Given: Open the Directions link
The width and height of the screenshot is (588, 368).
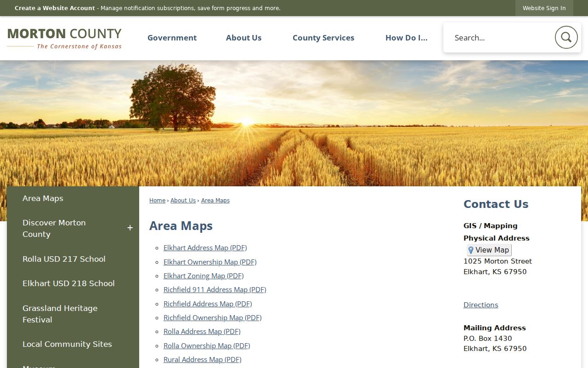Looking at the screenshot, I should (x=481, y=305).
